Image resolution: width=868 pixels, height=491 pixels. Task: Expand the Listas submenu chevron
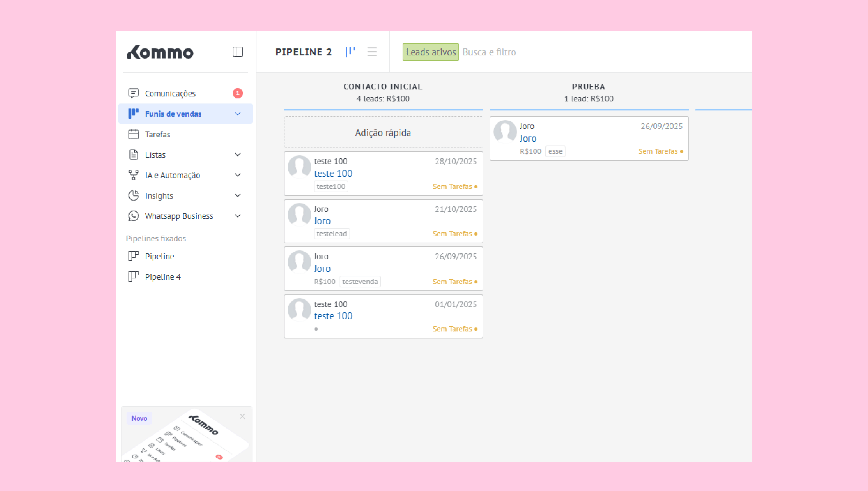(238, 155)
